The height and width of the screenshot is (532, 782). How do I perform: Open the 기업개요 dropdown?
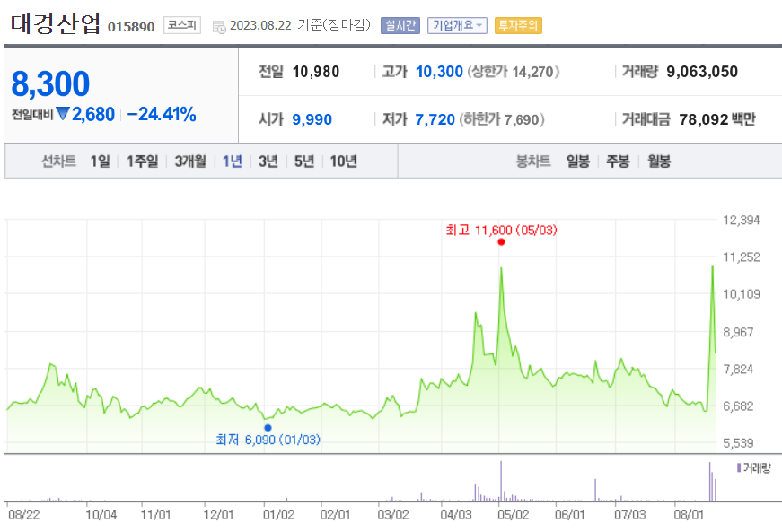tap(457, 25)
